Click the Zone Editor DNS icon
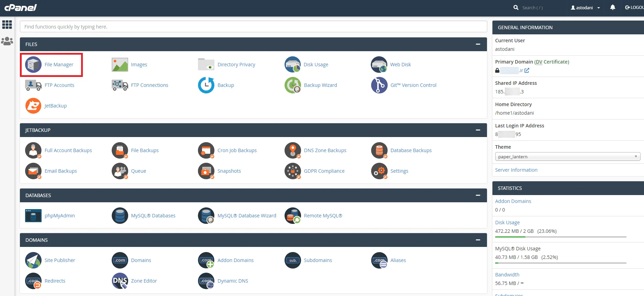The width and height of the screenshot is (644, 296). 120,281
